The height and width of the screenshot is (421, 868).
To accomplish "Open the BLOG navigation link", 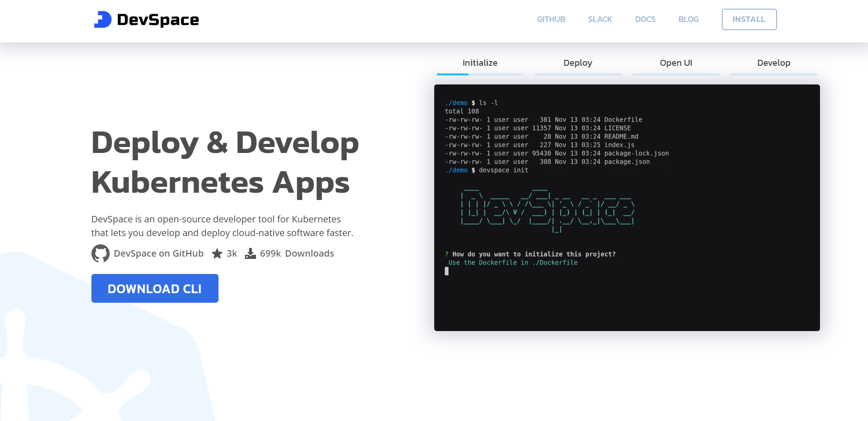I will click(x=688, y=19).
